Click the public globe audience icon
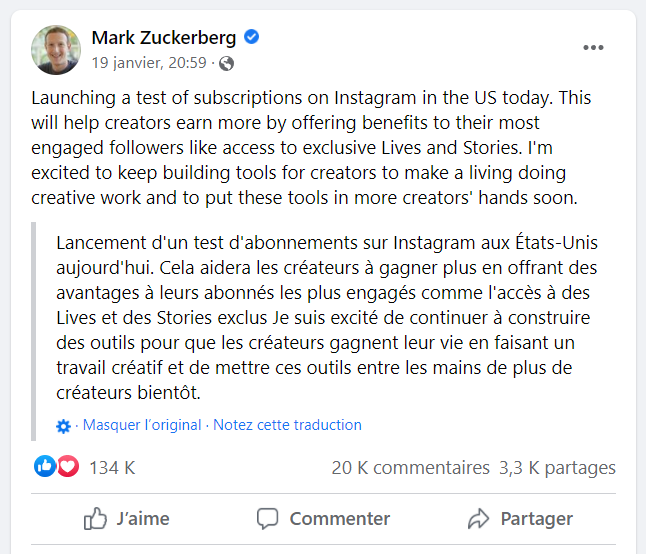The height and width of the screenshot is (554, 646). [x=226, y=64]
